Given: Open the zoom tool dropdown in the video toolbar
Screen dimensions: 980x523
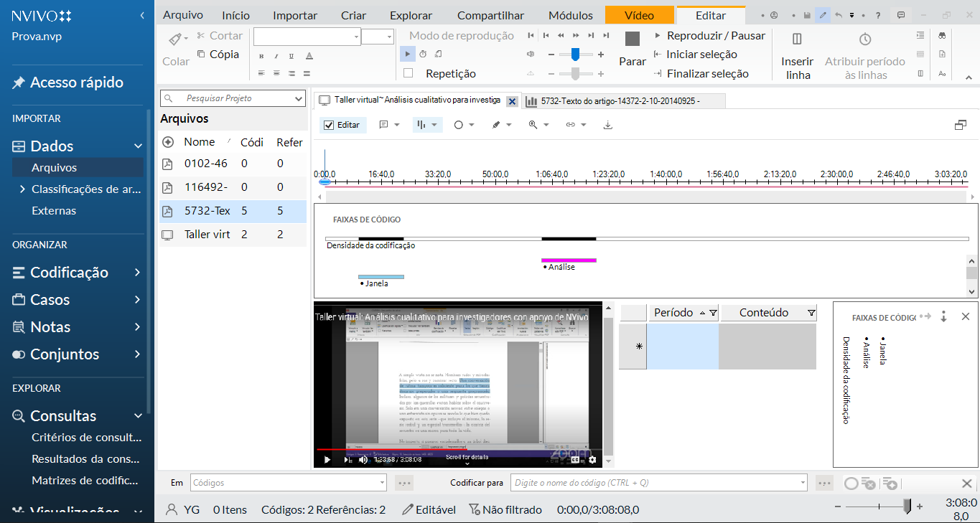Looking at the screenshot, I should pos(539,125).
